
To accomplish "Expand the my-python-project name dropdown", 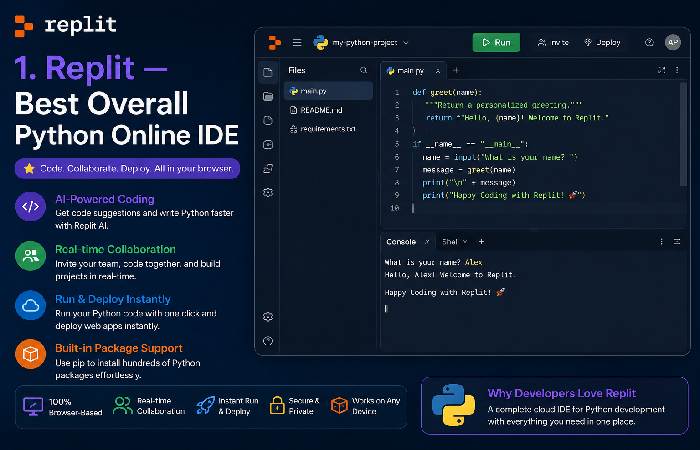I will tap(406, 43).
